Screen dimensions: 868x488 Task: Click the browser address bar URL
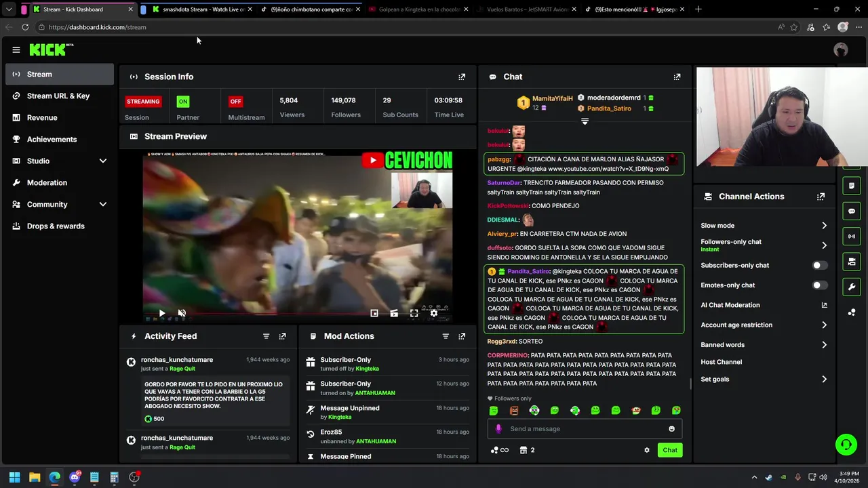97,27
